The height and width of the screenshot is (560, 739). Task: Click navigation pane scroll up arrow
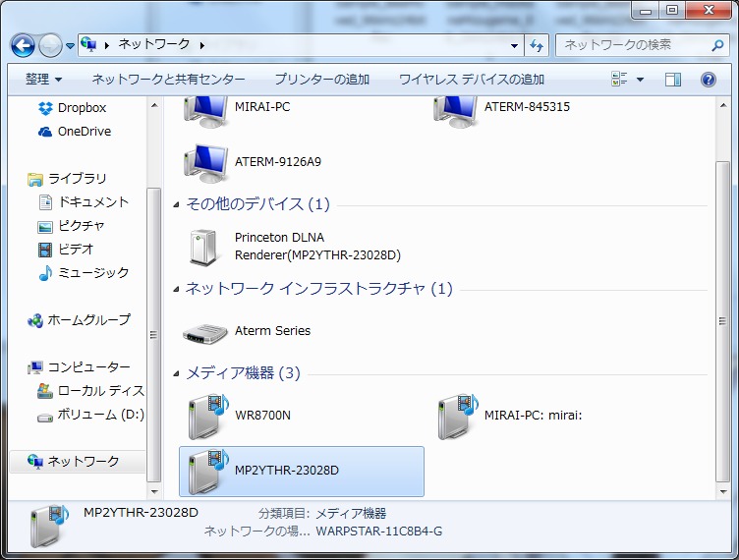click(x=154, y=105)
